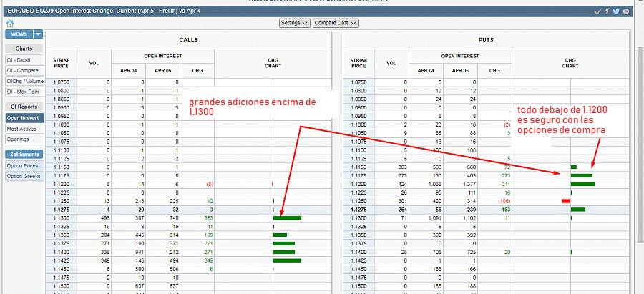Collapse panel with the round up-arrow icon
Image resolution: width=644 pixels, height=294 pixels.
pos(626,12)
